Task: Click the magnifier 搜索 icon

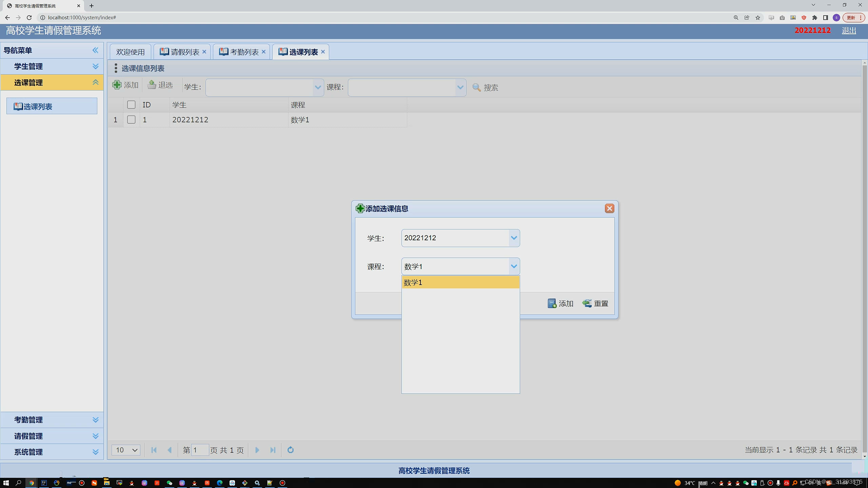Action: 476,87
